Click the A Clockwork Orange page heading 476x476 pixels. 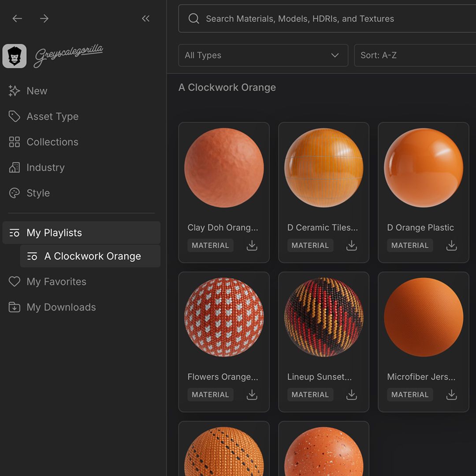coord(227,87)
